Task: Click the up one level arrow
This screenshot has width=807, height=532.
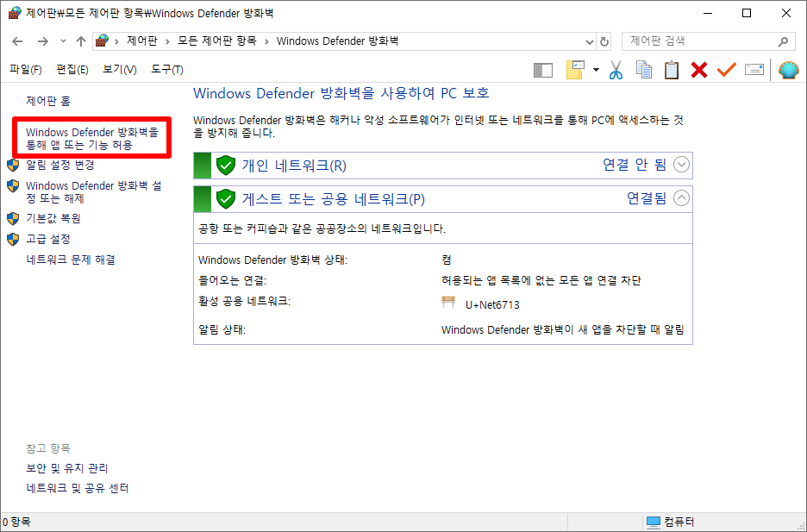Action: (x=81, y=41)
